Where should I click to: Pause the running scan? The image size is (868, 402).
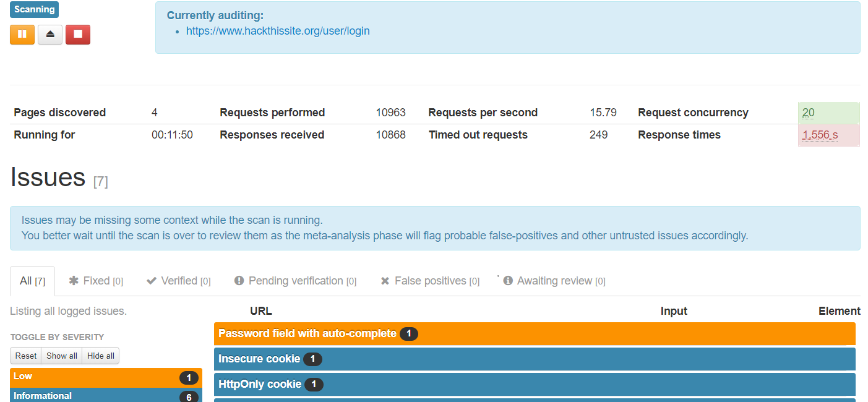pyautogui.click(x=22, y=35)
